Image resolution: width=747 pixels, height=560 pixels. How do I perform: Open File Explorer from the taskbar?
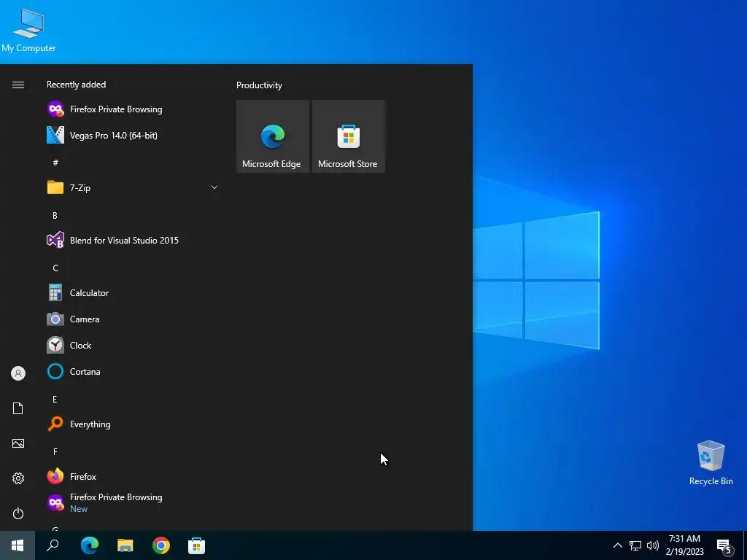pyautogui.click(x=125, y=545)
